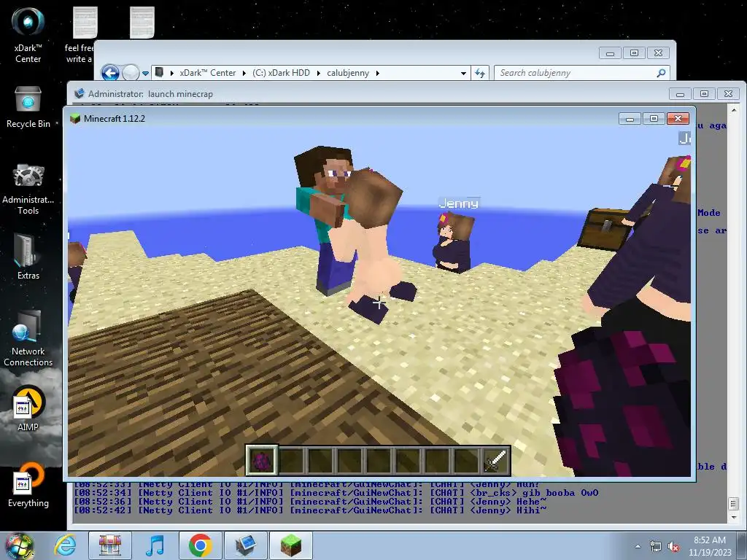747x560 pixels.
Task: Open Network Connections desktop shortcut
Action: coord(28,338)
